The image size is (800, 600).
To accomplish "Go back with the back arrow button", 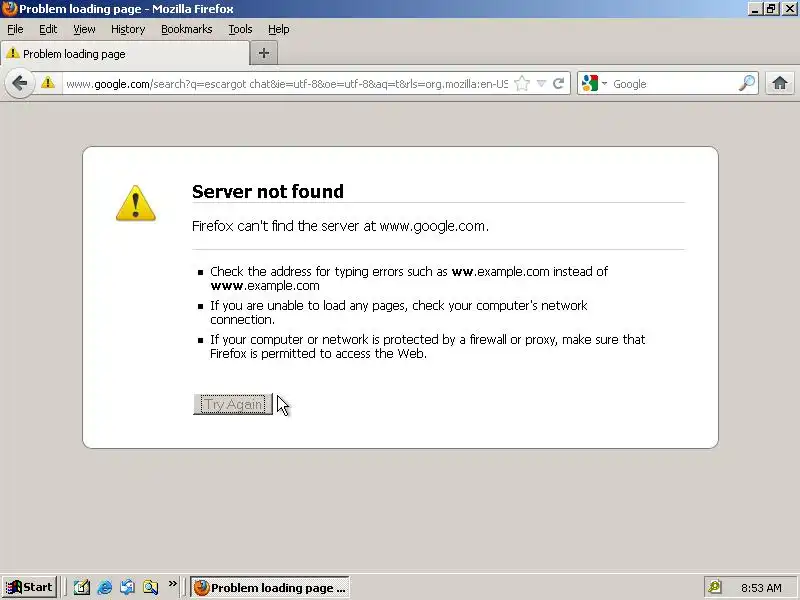I will 19,83.
